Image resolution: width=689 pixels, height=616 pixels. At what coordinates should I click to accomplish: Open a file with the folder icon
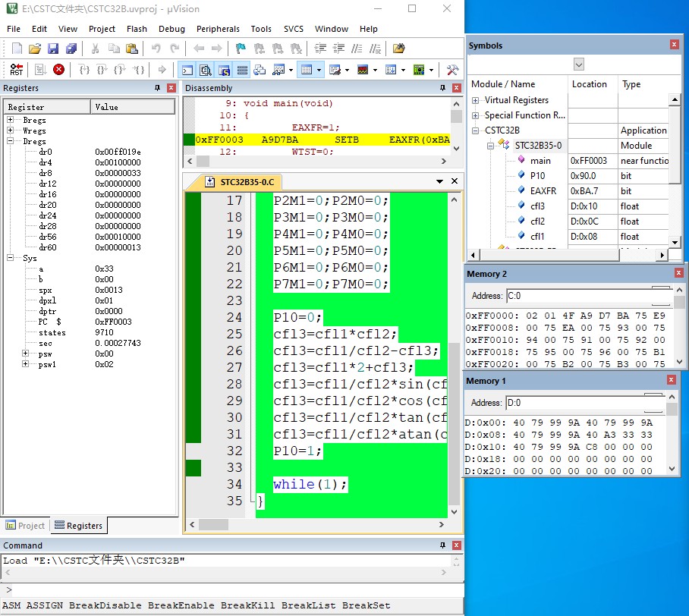[x=35, y=49]
